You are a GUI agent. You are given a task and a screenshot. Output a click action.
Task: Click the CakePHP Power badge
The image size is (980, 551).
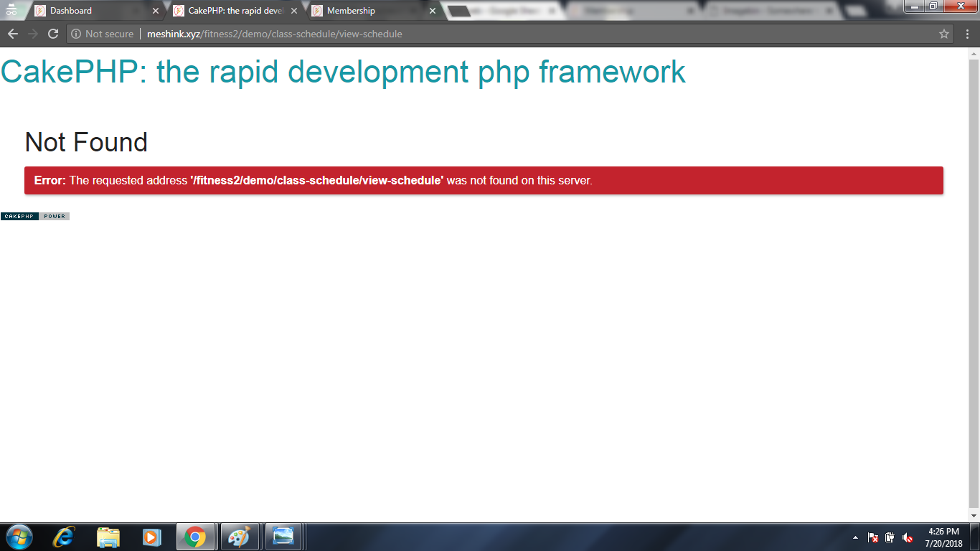point(34,216)
